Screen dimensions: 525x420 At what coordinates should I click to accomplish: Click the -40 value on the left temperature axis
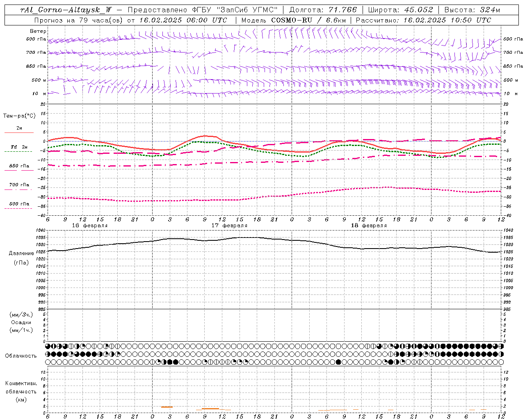click(42, 216)
